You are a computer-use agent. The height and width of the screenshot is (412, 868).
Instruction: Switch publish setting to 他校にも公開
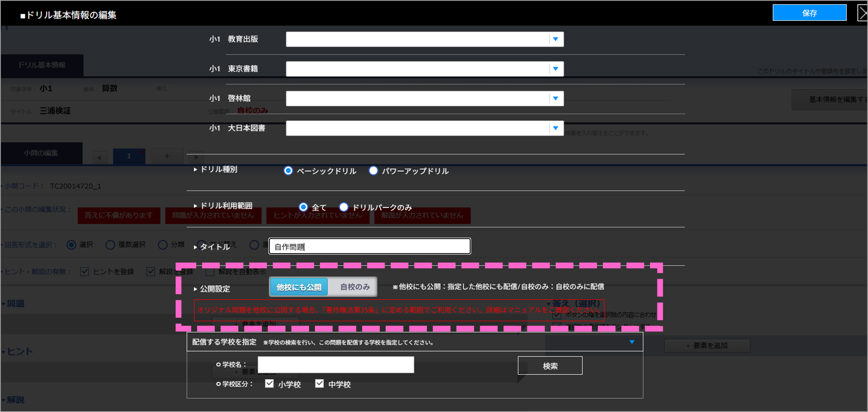(x=299, y=287)
